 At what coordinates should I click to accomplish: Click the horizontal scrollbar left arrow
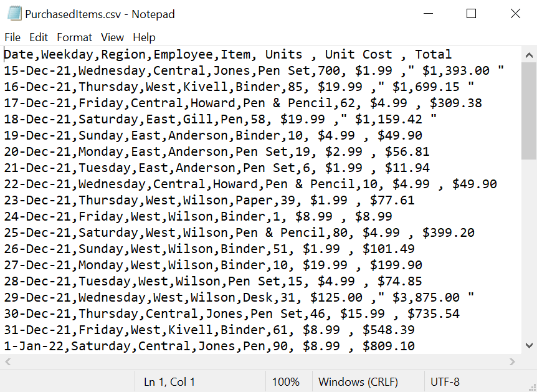[8, 361]
